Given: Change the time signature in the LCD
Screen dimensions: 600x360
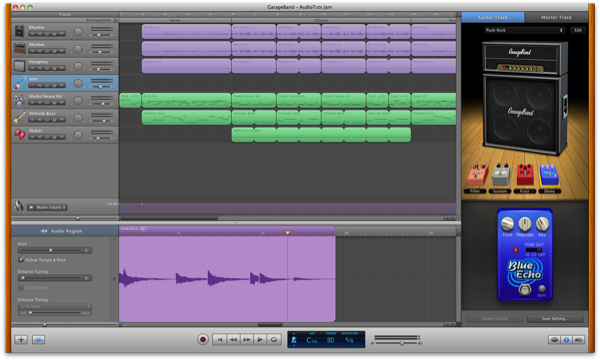Looking at the screenshot, I should (x=349, y=340).
